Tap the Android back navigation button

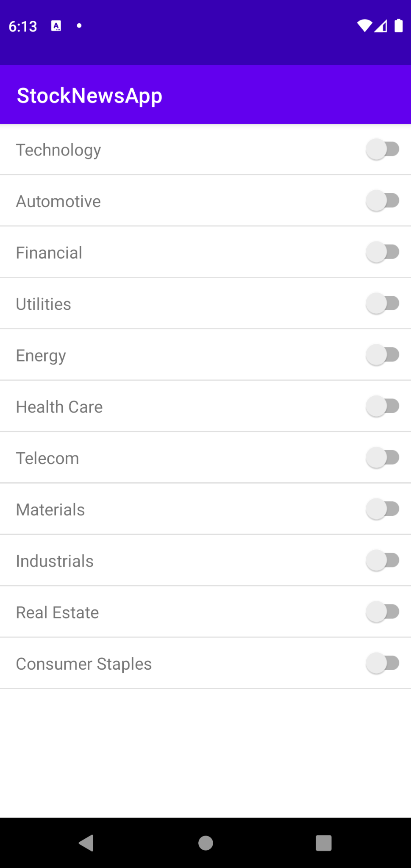[86, 843]
